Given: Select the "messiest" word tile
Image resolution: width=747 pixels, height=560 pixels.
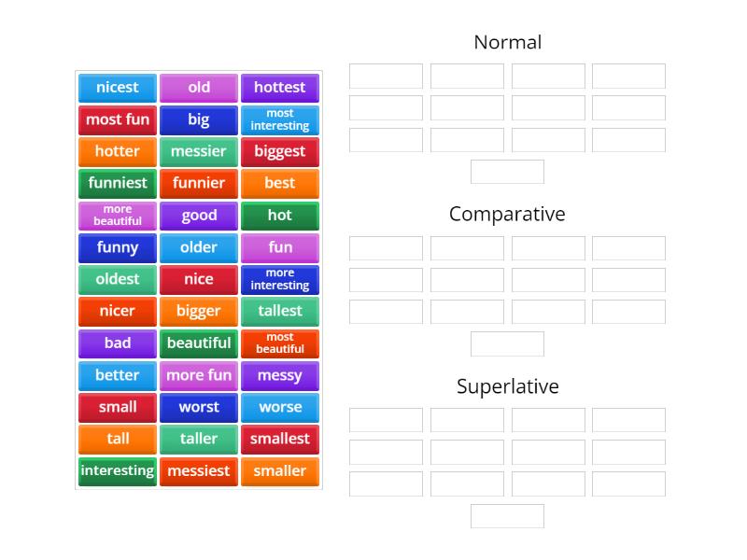Looking at the screenshot, I should tap(198, 471).
